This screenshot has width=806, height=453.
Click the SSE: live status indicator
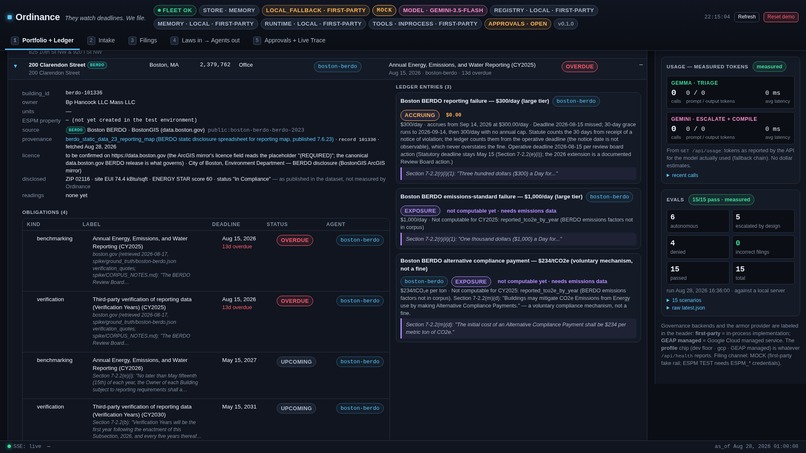point(24,446)
